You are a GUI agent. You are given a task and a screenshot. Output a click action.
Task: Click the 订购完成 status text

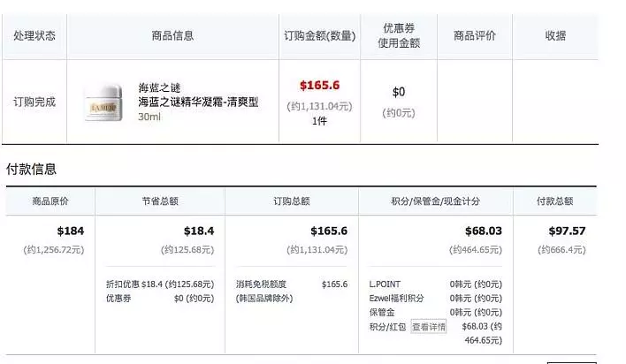[x=34, y=102]
